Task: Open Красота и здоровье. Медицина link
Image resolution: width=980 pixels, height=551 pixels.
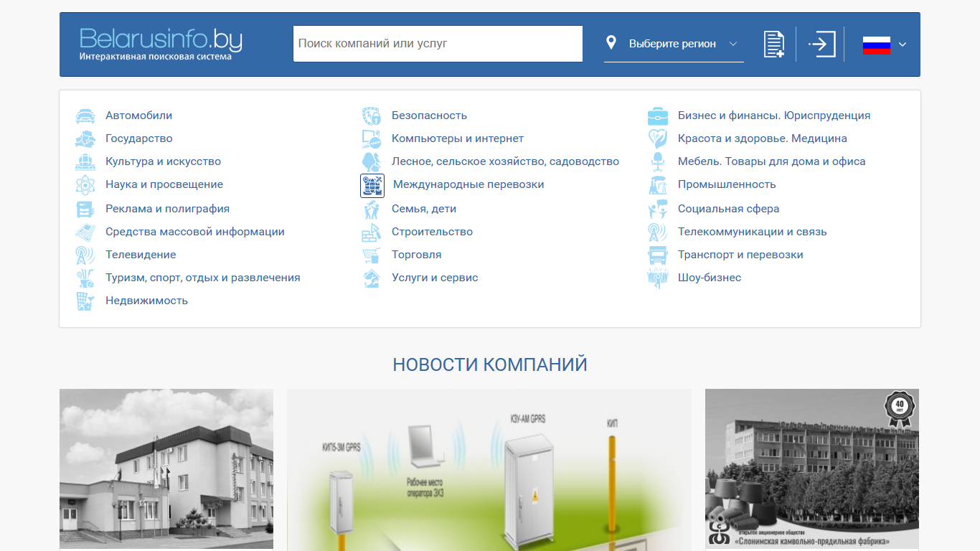Action: coord(763,138)
